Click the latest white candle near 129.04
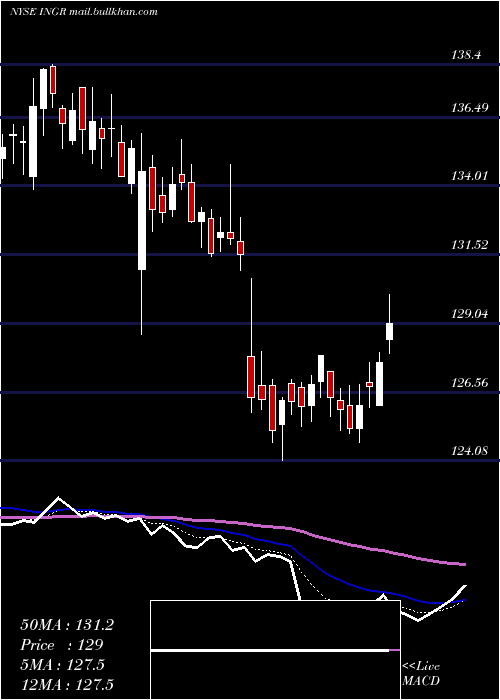Viewport: 500px width, 700px height. pos(390,331)
